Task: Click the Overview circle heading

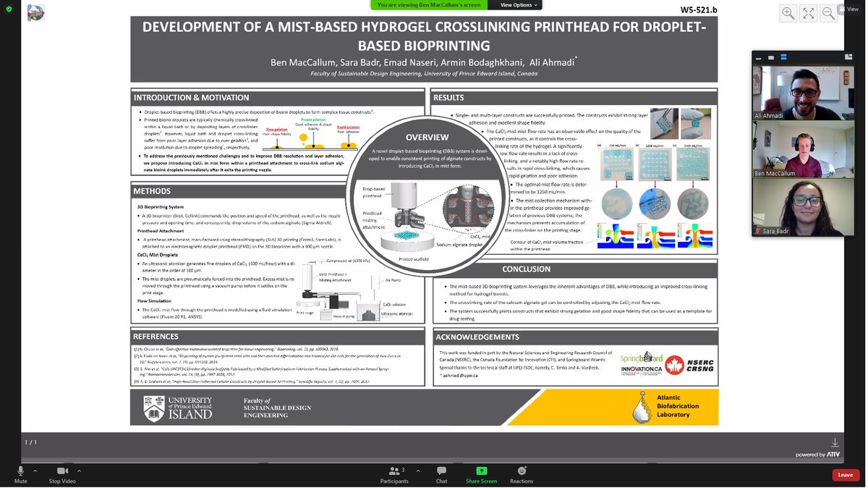Action: coord(427,137)
